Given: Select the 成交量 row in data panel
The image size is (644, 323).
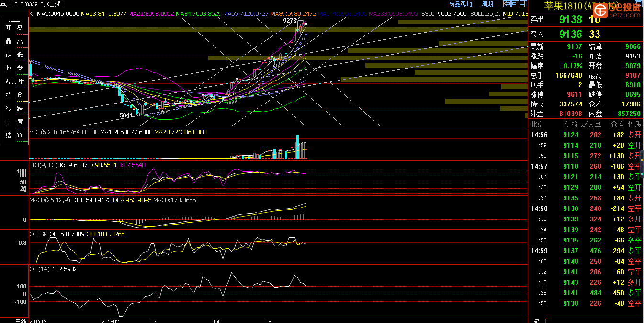Looking at the screenshot, I should (14, 81).
